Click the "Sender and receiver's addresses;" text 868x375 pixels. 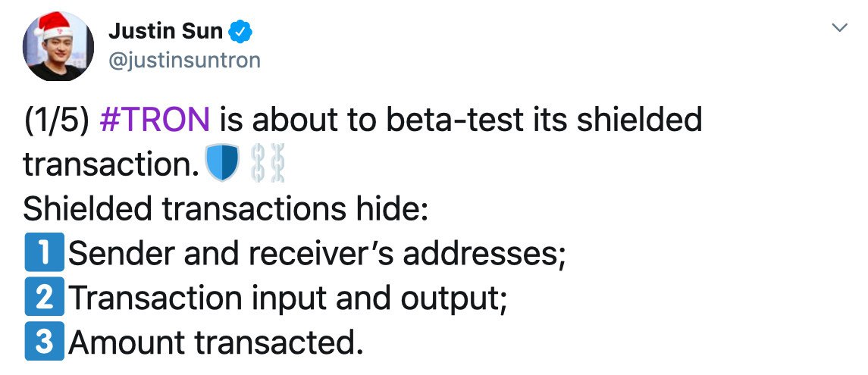coord(317,253)
